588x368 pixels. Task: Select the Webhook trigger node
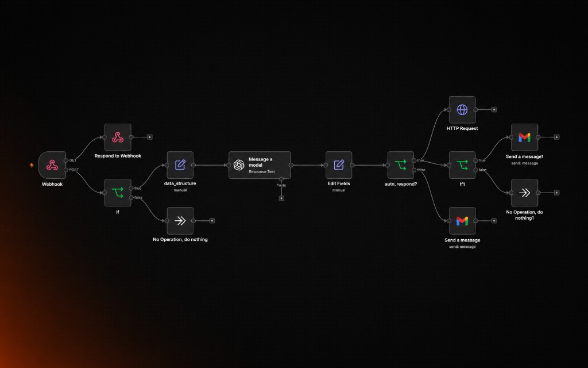click(52, 165)
